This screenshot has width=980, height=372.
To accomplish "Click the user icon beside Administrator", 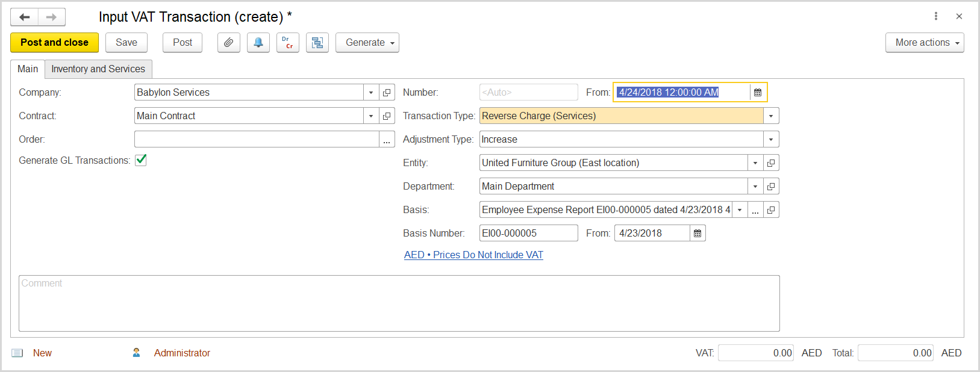I will 137,353.
